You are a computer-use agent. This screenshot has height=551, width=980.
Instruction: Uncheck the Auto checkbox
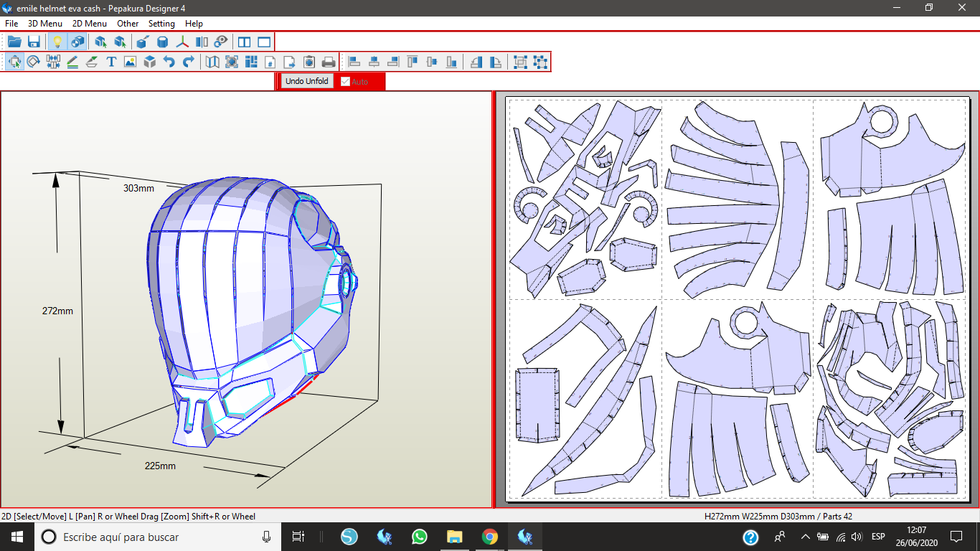click(x=346, y=82)
